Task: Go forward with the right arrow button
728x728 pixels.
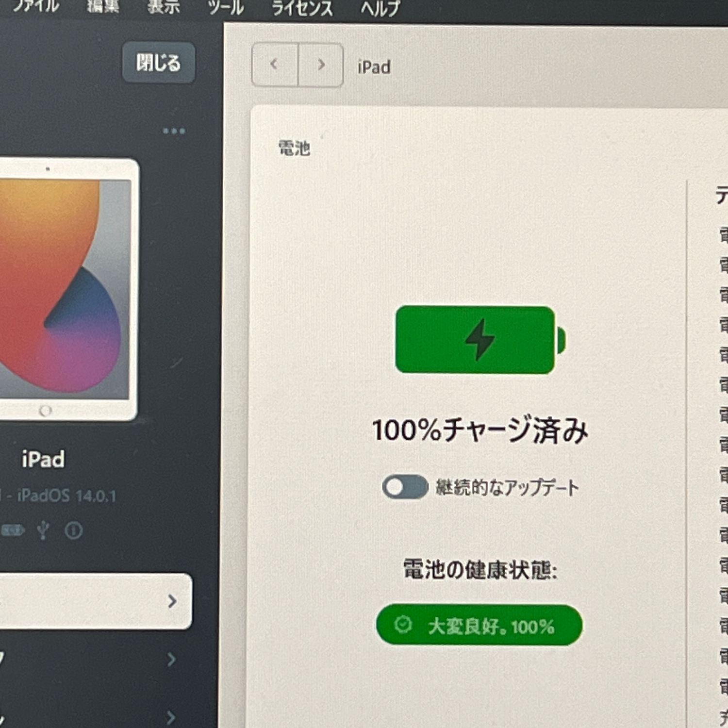Action: tap(321, 65)
